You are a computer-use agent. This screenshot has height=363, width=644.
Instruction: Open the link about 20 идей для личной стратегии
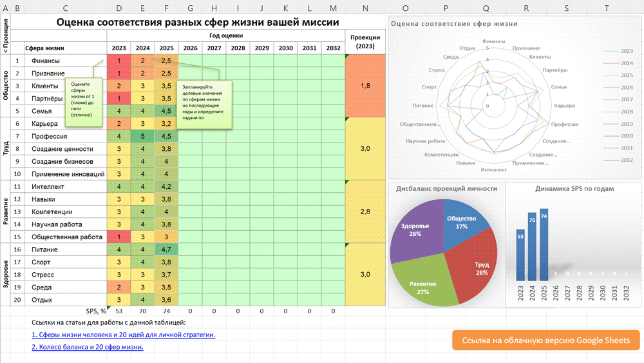tap(123, 335)
